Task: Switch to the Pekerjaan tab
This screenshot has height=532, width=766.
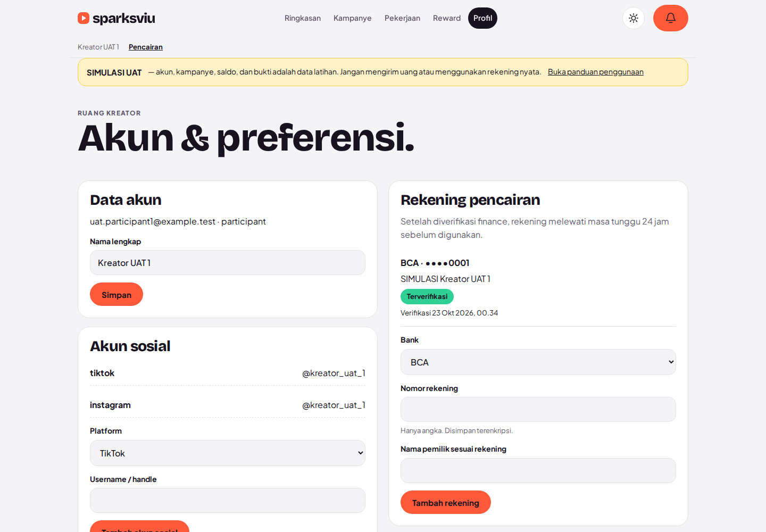Action: click(x=402, y=18)
